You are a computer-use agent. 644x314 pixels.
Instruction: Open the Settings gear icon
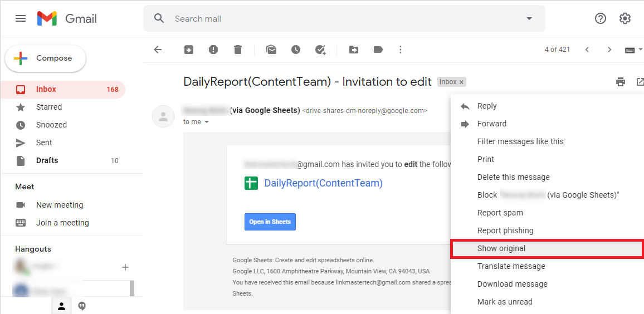[625, 18]
